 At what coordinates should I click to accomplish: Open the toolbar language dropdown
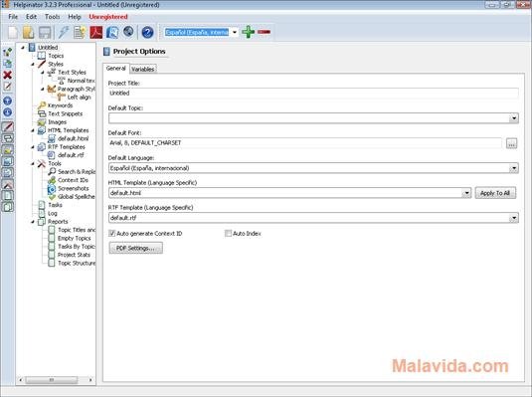click(x=235, y=32)
